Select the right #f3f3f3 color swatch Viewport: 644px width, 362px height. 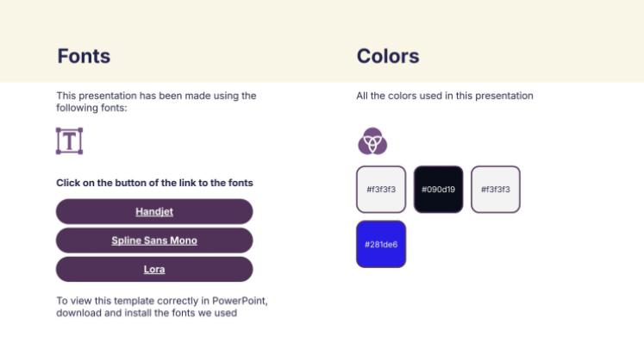tap(496, 189)
